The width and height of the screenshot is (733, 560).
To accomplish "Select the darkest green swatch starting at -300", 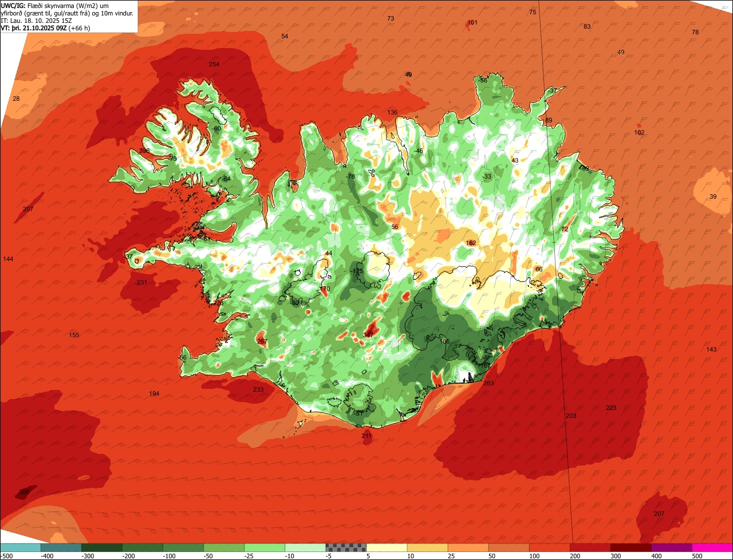I will click(x=101, y=547).
